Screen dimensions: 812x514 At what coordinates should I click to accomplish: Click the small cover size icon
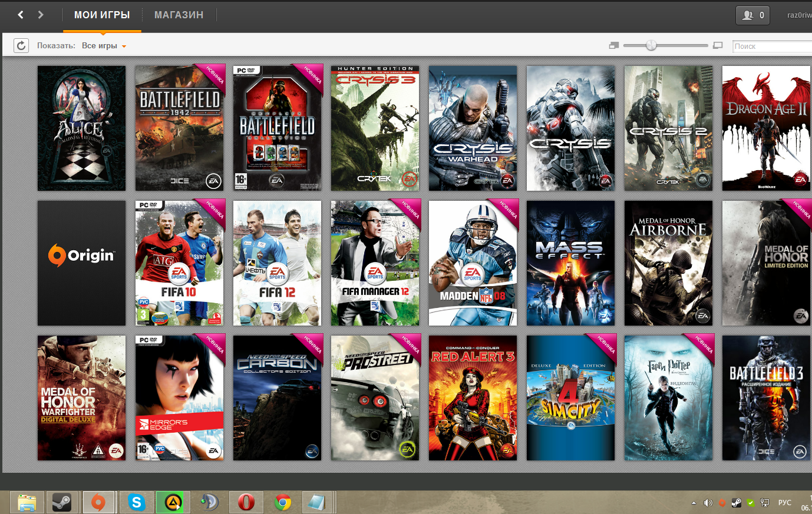(614, 45)
